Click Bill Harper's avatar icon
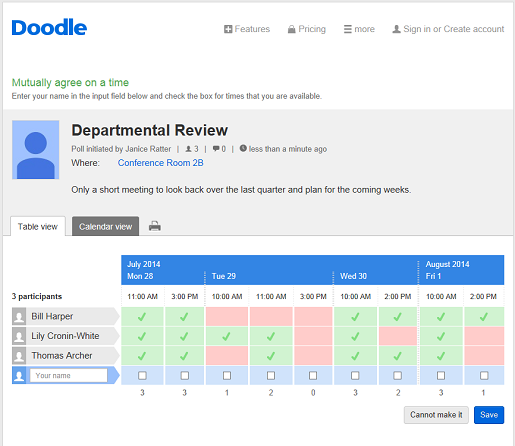 (x=19, y=316)
